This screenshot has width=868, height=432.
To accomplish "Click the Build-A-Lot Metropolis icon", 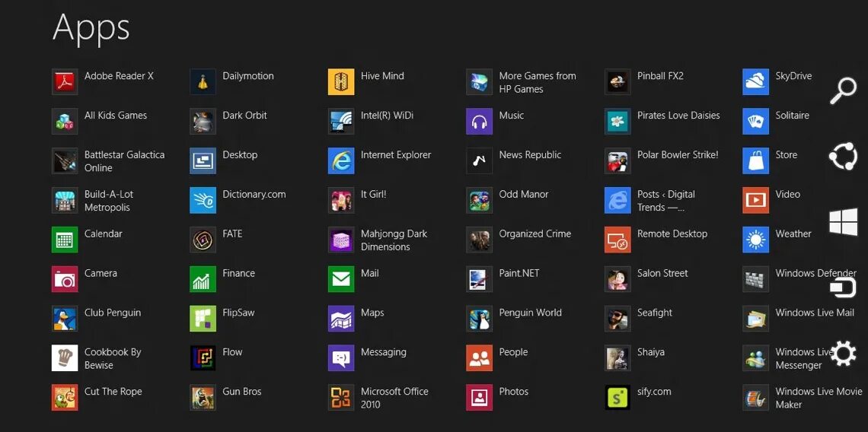I will tap(65, 200).
